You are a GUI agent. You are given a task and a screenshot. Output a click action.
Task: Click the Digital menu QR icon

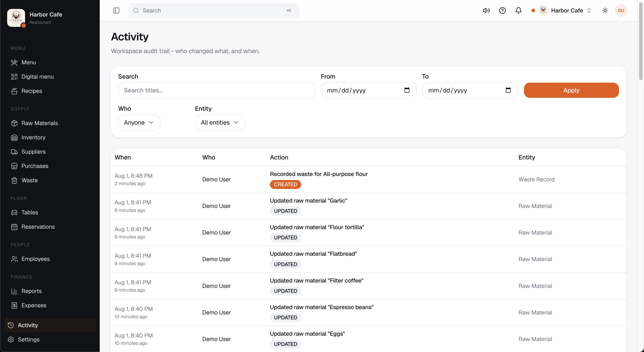pos(14,77)
